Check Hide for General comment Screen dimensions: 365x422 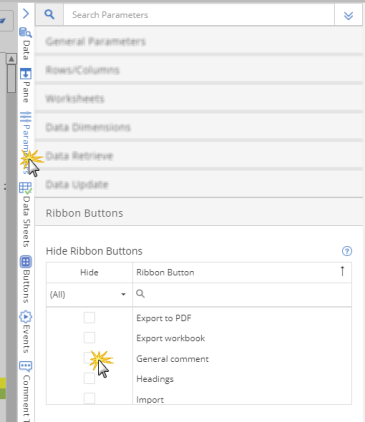point(89,358)
